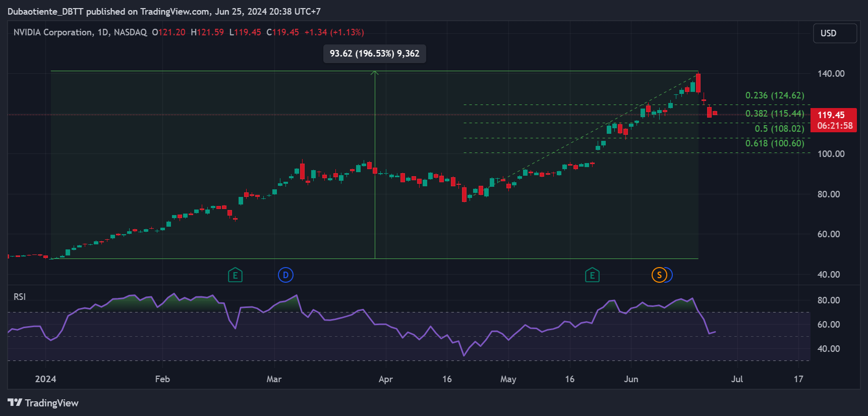Viewport: 868px width, 416px height.
Task: Click 80.00 on the main price axis
Action: point(829,194)
